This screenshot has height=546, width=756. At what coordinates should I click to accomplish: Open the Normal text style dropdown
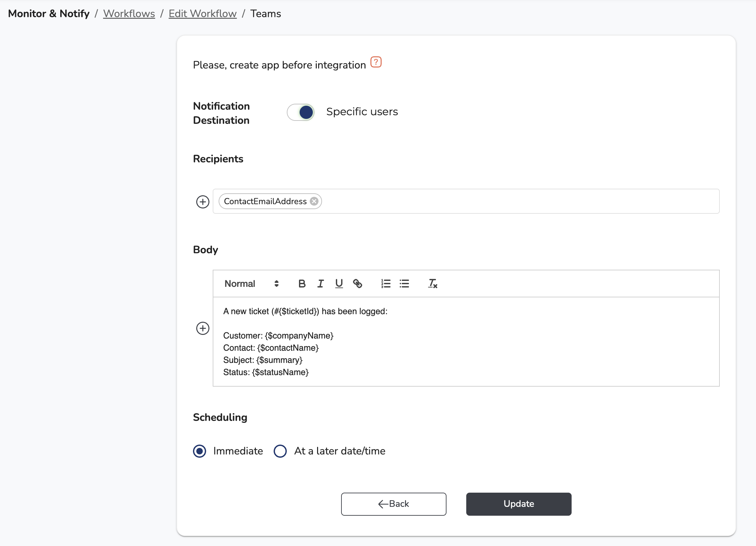click(251, 284)
